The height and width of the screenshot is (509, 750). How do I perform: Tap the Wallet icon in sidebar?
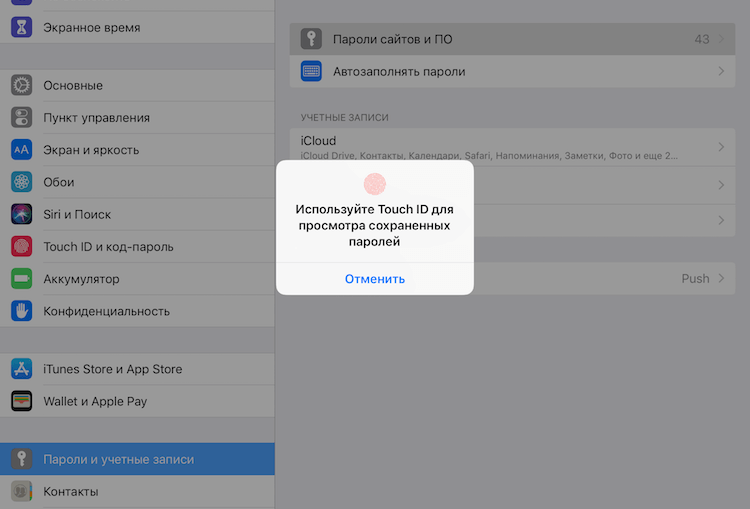[x=22, y=401]
